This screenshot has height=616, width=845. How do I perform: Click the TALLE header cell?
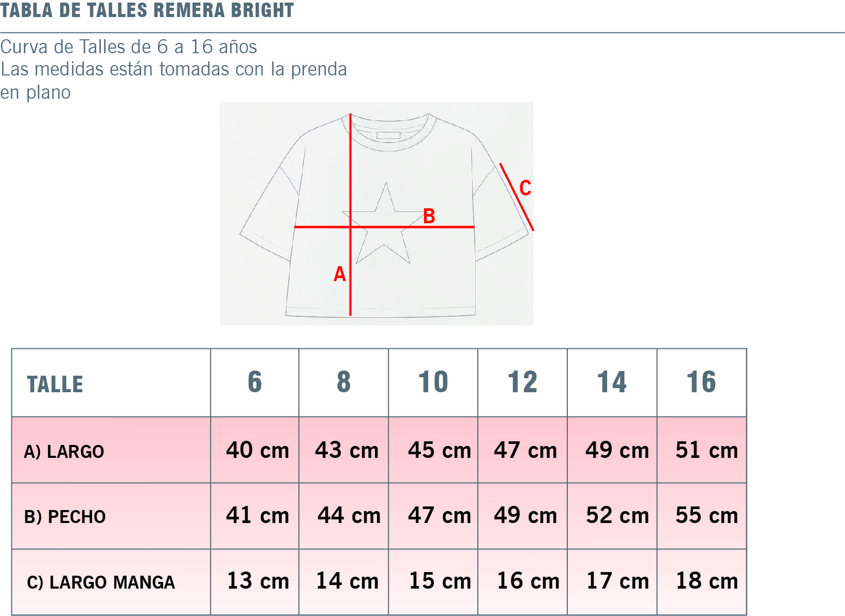tap(111, 383)
